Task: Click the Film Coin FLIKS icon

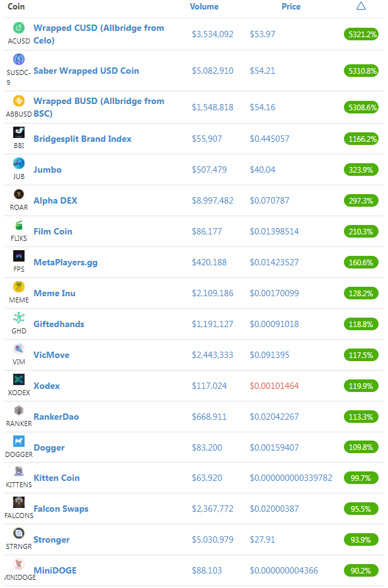Action: pos(19,225)
